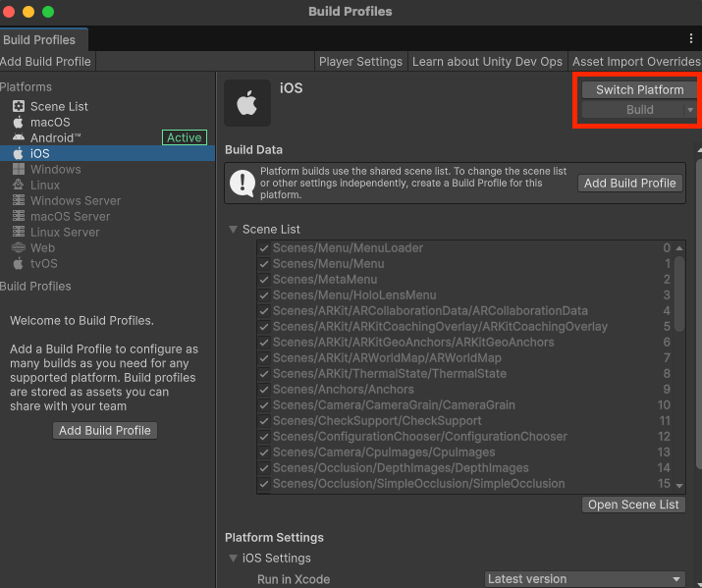Click the Active badge next to Android

pyautogui.click(x=185, y=137)
